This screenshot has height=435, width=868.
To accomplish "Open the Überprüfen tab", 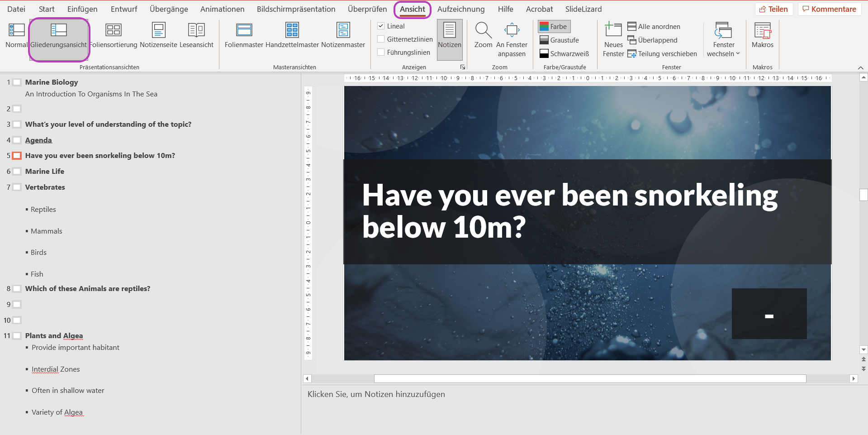I will click(x=367, y=9).
